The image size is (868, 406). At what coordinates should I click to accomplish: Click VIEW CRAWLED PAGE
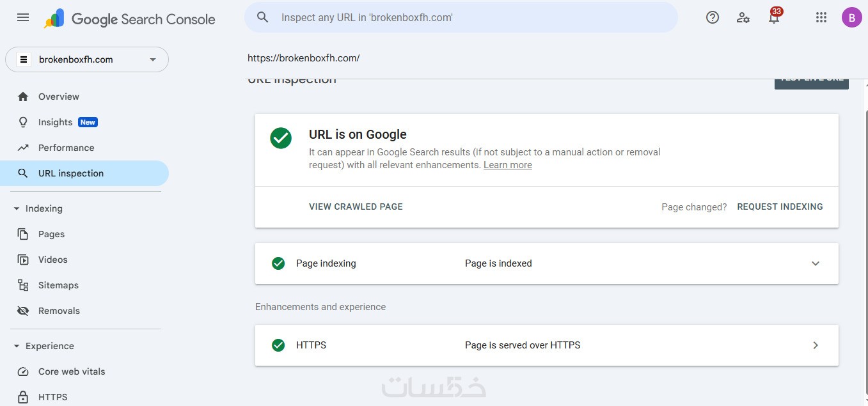coord(356,207)
